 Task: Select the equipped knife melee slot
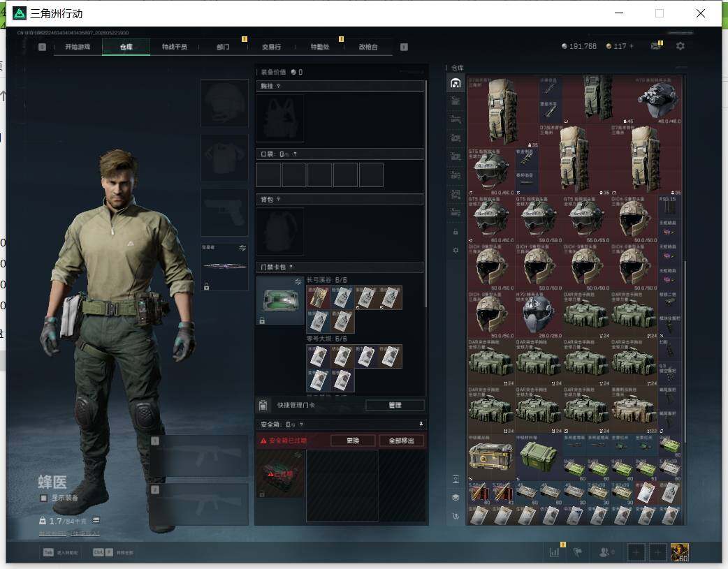[x=224, y=267]
